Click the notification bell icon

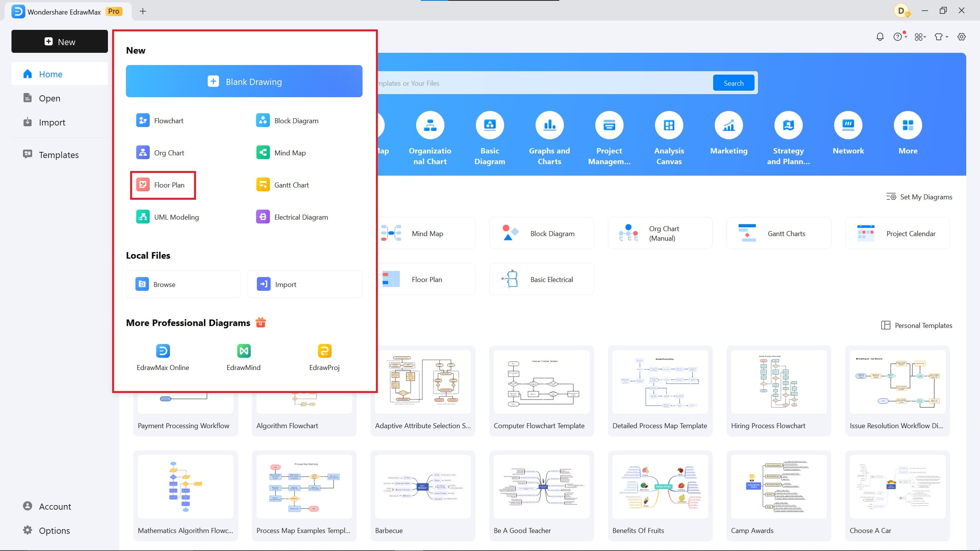click(x=880, y=37)
